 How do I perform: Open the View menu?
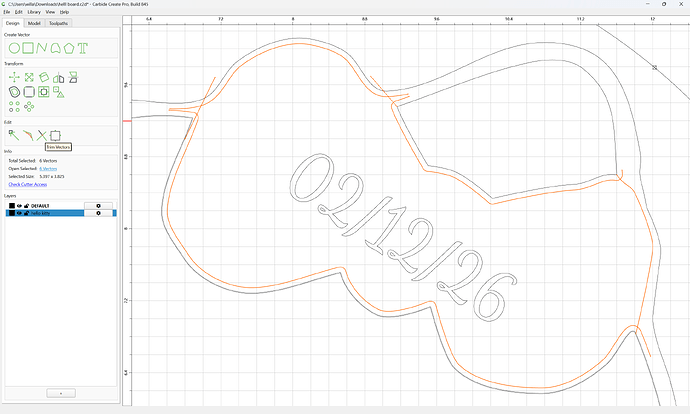[x=51, y=12]
